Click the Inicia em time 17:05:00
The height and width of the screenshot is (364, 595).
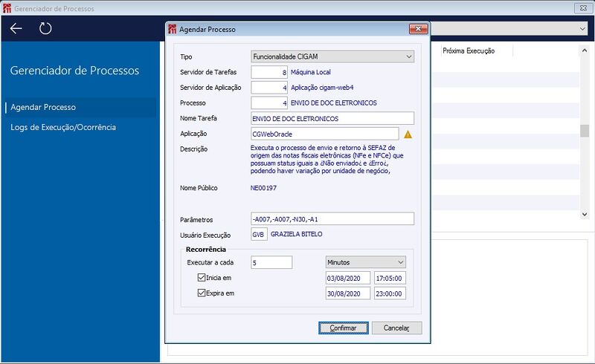coord(390,278)
